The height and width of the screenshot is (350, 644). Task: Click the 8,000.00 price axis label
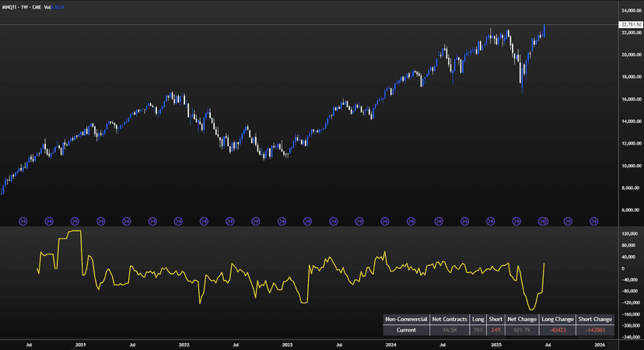[x=632, y=187]
